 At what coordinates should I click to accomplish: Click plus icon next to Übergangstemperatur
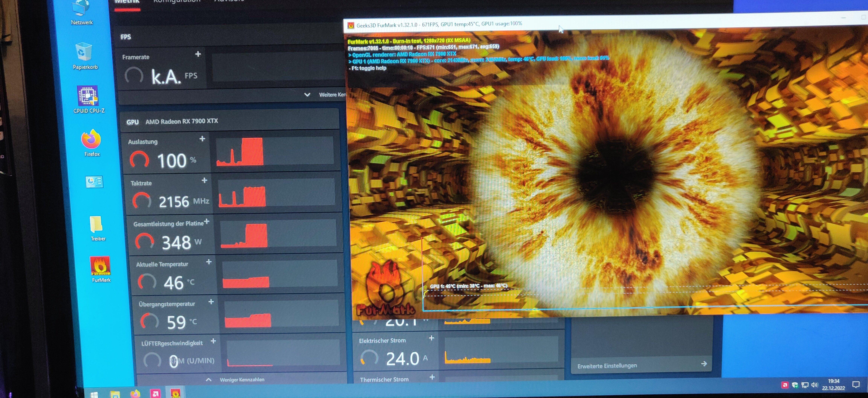[x=211, y=302]
